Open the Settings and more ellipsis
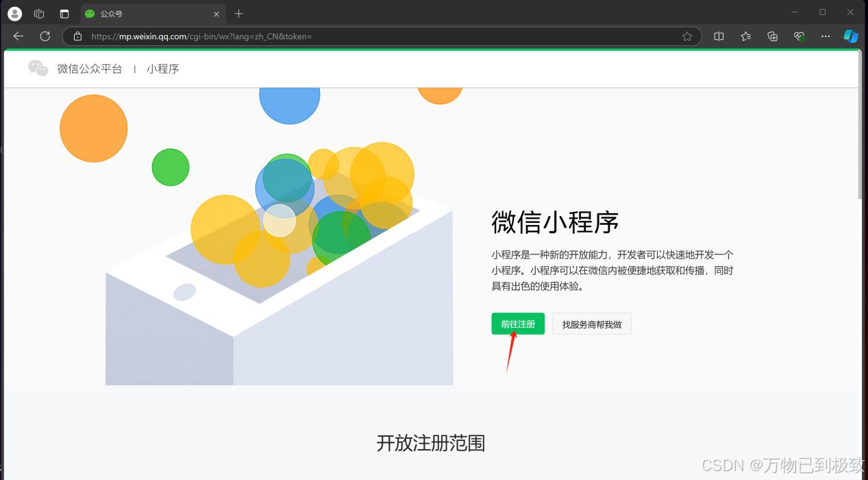Image resolution: width=868 pixels, height=480 pixels. pyautogui.click(x=826, y=36)
